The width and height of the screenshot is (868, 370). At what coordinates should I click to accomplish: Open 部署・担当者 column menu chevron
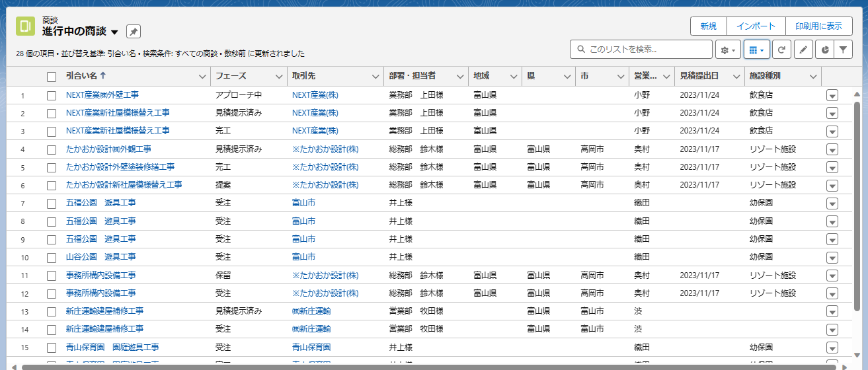pos(459,77)
